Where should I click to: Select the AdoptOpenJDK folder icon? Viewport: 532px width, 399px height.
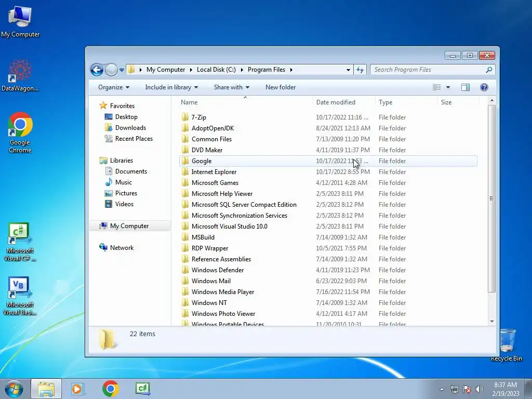click(x=185, y=128)
